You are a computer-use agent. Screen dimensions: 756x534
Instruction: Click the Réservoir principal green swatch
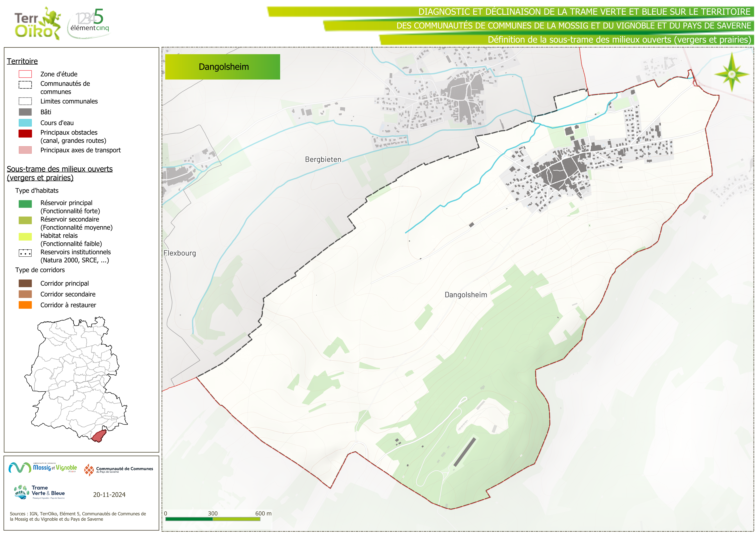[25, 204]
